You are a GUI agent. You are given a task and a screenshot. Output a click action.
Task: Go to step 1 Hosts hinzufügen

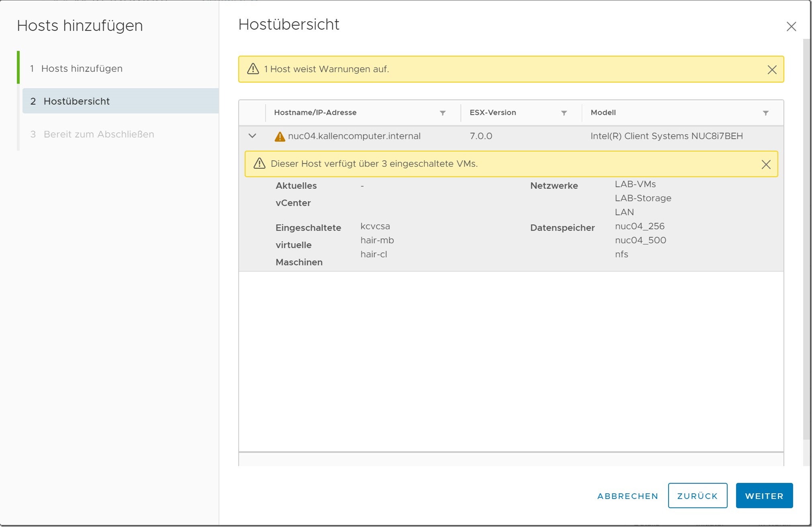(76, 68)
